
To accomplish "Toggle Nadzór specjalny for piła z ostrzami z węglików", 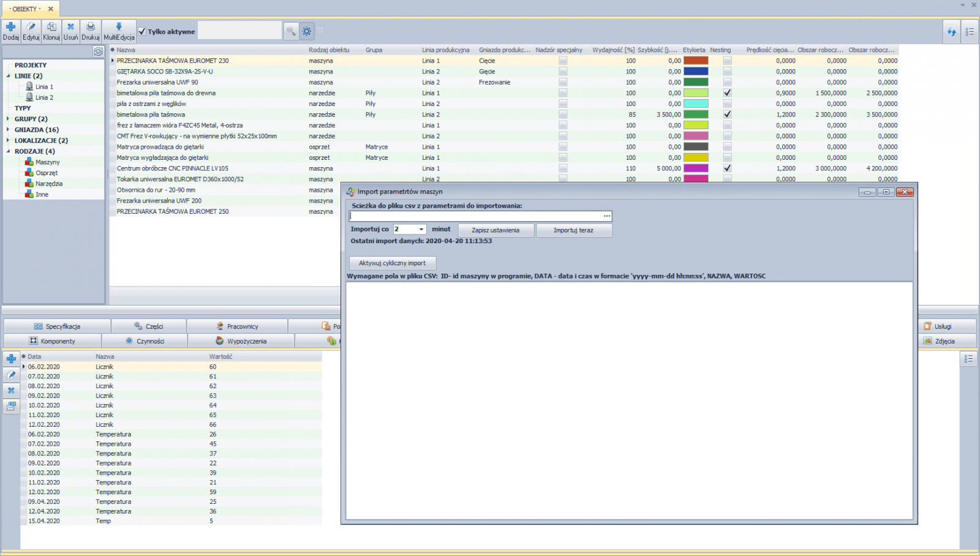I will coord(563,103).
